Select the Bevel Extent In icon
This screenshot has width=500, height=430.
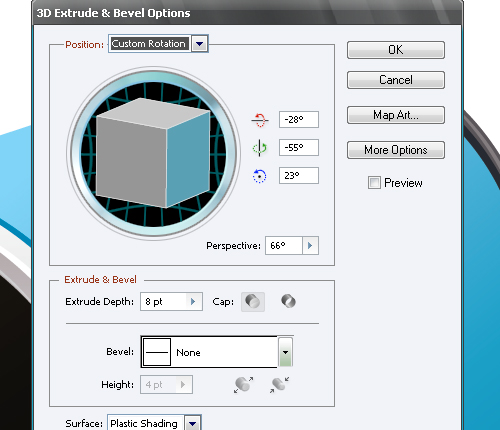click(x=279, y=385)
